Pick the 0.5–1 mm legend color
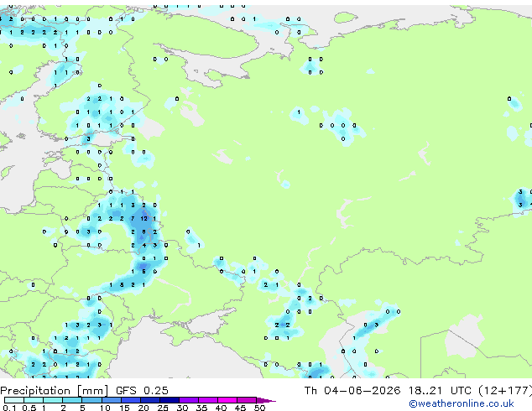The height and width of the screenshot is (411, 532). (x=34, y=400)
